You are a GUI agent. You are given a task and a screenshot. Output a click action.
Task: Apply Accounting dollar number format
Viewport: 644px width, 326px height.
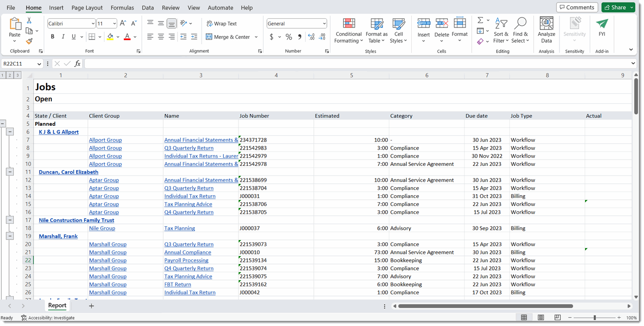(272, 37)
